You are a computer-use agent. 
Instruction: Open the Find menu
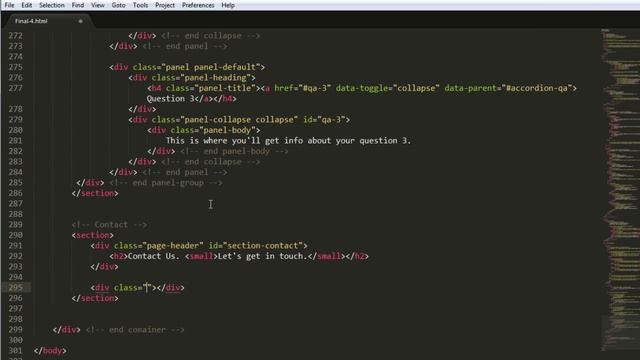pyautogui.click(x=78, y=5)
